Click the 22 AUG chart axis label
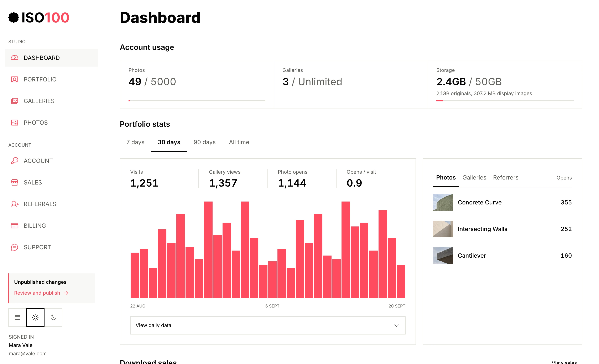The height and width of the screenshot is (364, 599). (138, 306)
